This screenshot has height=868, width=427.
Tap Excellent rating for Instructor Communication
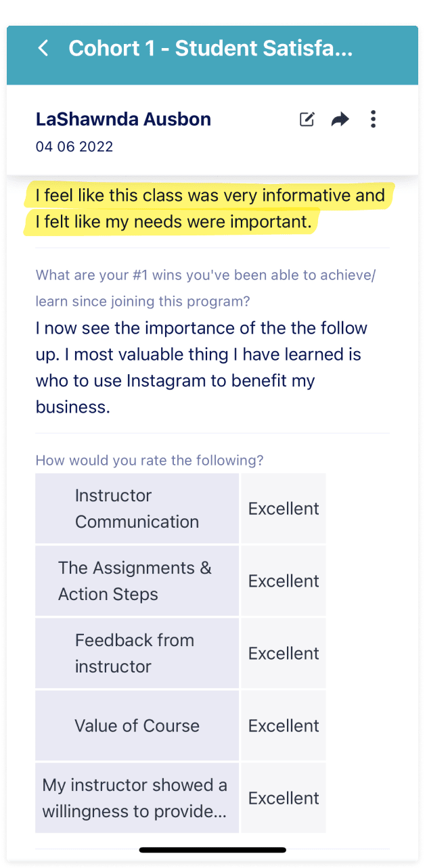284,509
